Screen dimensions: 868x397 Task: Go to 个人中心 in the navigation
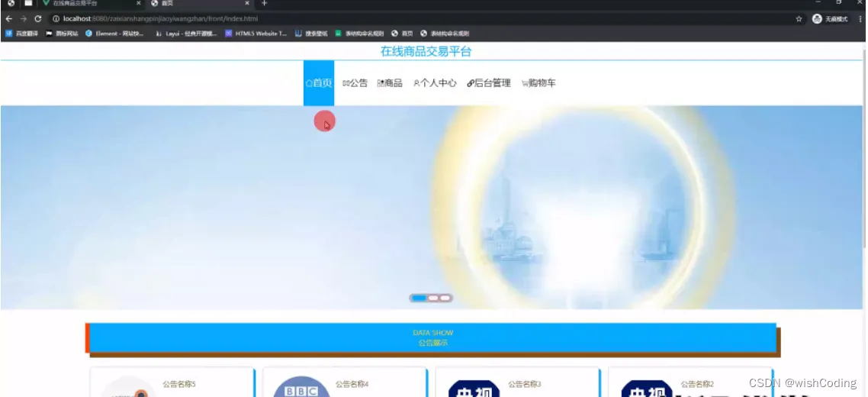435,83
